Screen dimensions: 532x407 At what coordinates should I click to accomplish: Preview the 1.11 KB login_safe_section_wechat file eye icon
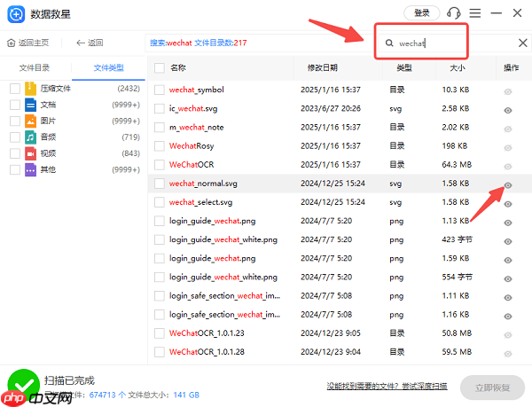[x=508, y=298]
